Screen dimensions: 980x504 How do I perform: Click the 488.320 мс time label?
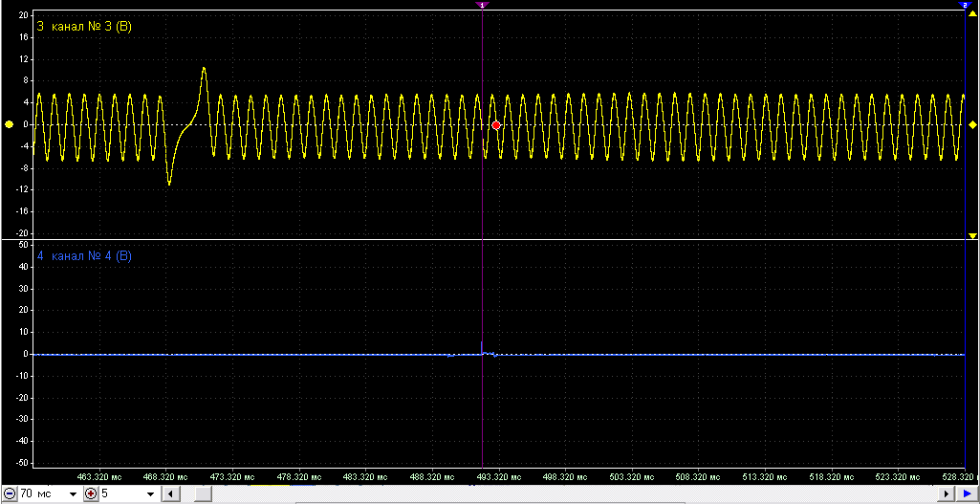point(432,476)
